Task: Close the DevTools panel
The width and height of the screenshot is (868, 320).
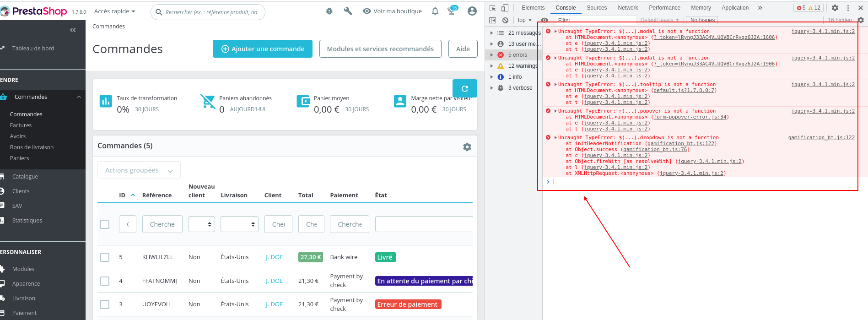Action: [860, 8]
